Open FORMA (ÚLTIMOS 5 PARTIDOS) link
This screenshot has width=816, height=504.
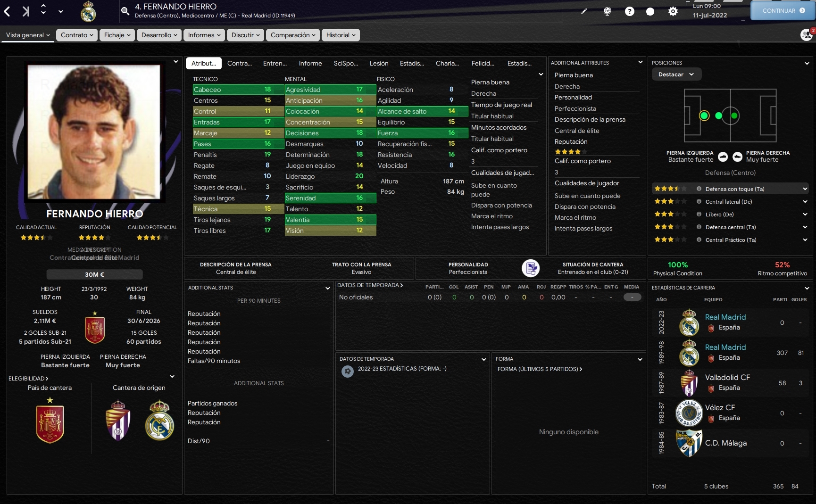tap(540, 369)
